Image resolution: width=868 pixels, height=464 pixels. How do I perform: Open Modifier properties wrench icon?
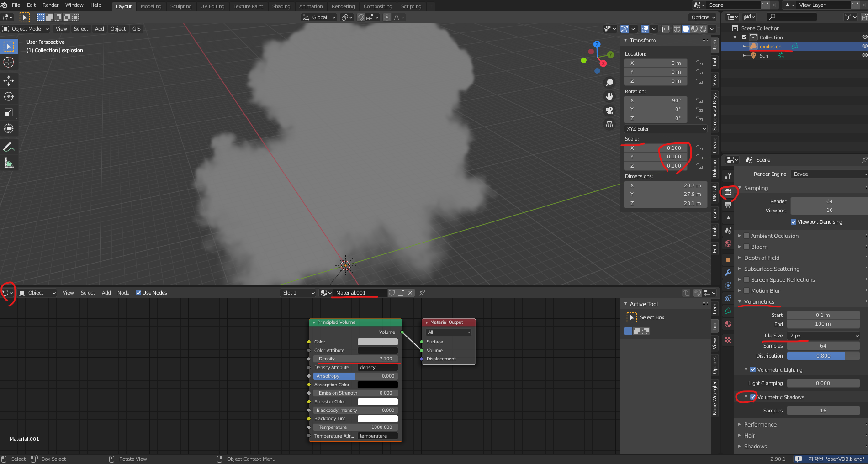(728, 273)
